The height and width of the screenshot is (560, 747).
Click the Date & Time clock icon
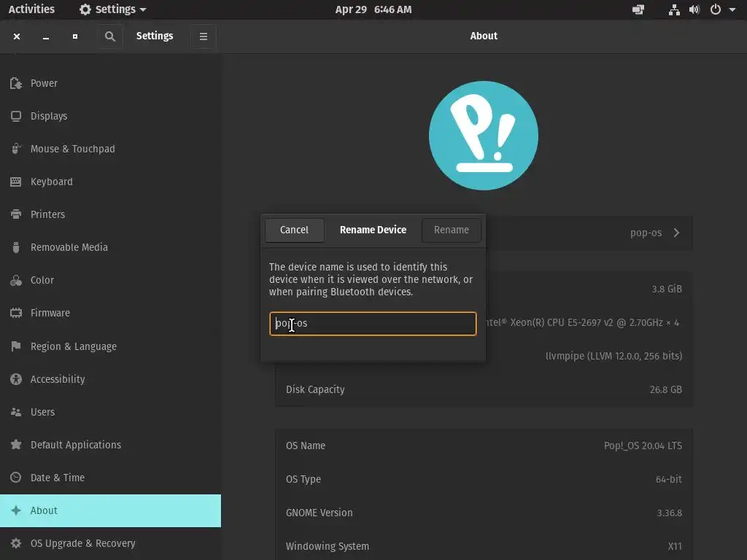tap(16, 478)
